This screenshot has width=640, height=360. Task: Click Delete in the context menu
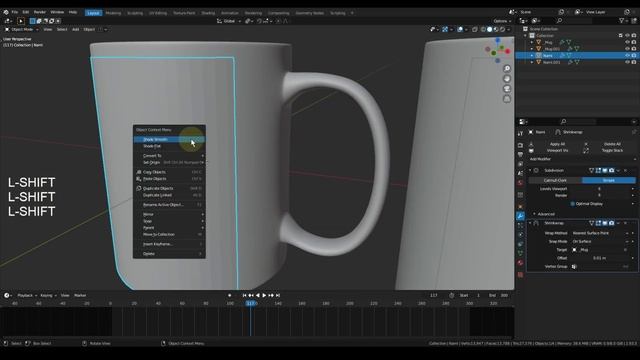point(169,254)
